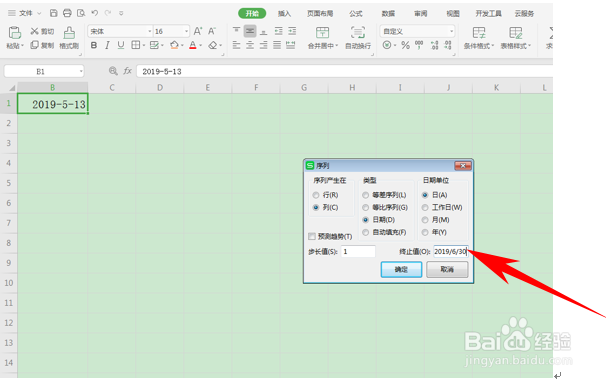The height and width of the screenshot is (381, 606).
Task: Decrease indent in cell
Action: (x=278, y=31)
